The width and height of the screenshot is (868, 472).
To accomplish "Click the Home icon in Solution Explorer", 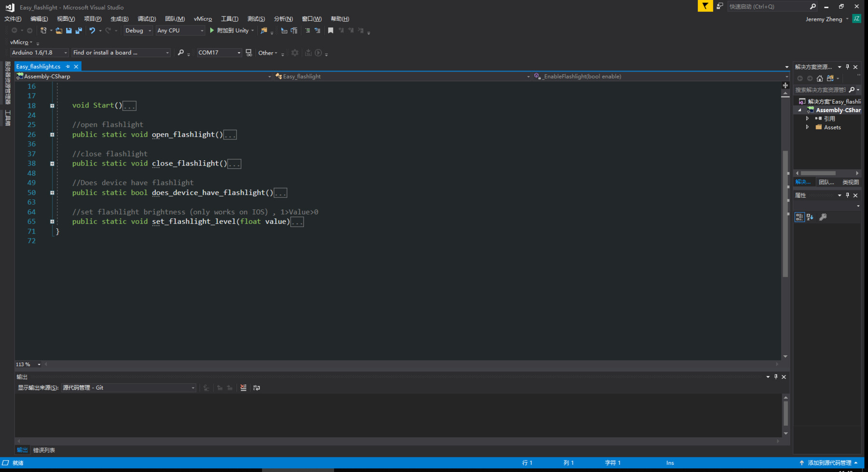I will coord(820,78).
